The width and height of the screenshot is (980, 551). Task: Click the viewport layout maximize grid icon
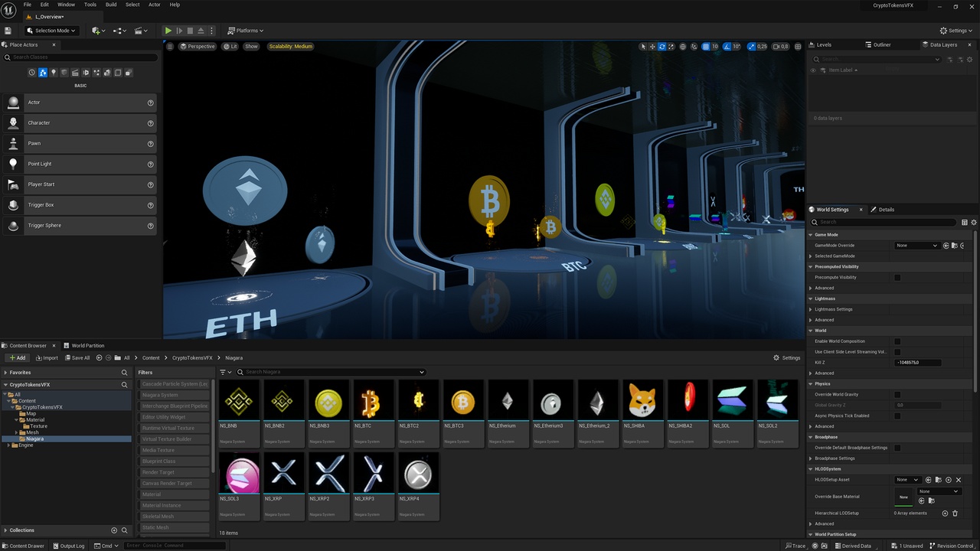tap(798, 47)
